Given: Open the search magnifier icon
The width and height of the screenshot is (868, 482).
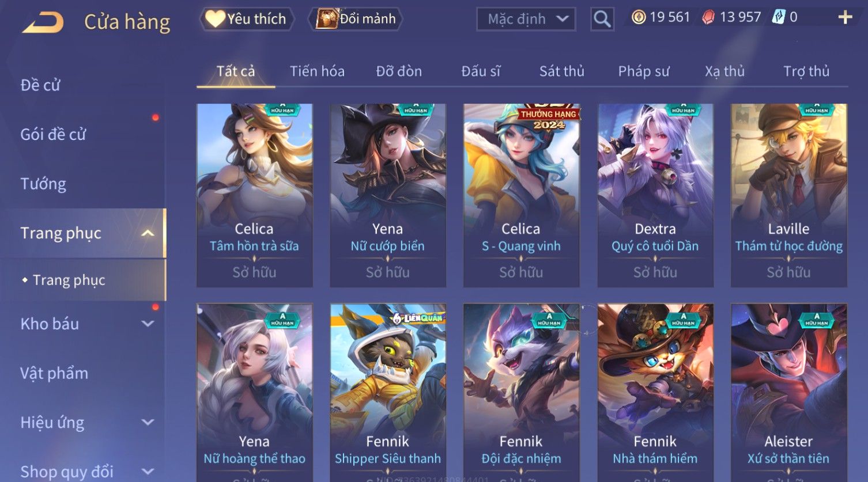Looking at the screenshot, I should [x=602, y=19].
